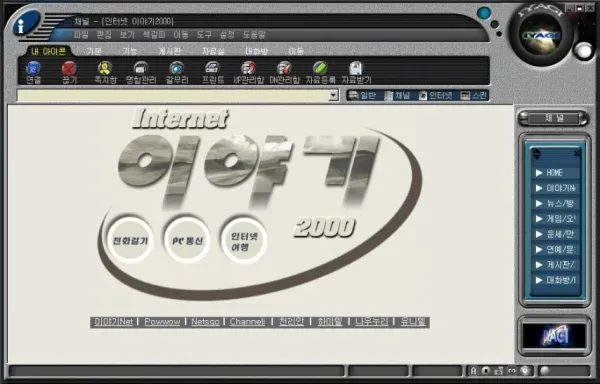Open the Channeli link
This screenshot has height=384, width=600.
(247, 322)
